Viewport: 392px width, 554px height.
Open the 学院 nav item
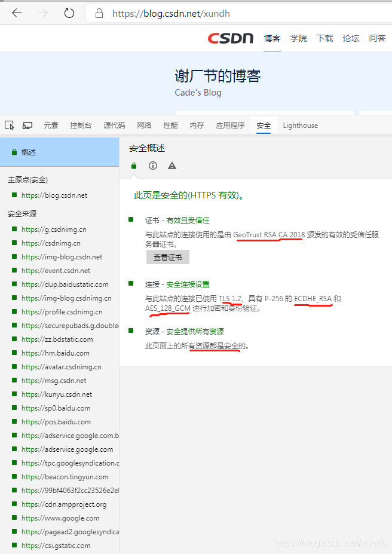298,38
